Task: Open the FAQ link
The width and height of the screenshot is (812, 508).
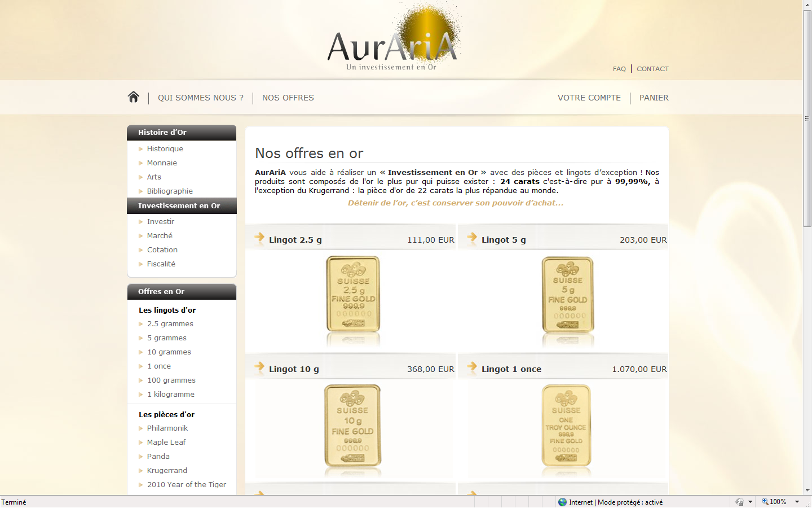Action: pyautogui.click(x=619, y=69)
